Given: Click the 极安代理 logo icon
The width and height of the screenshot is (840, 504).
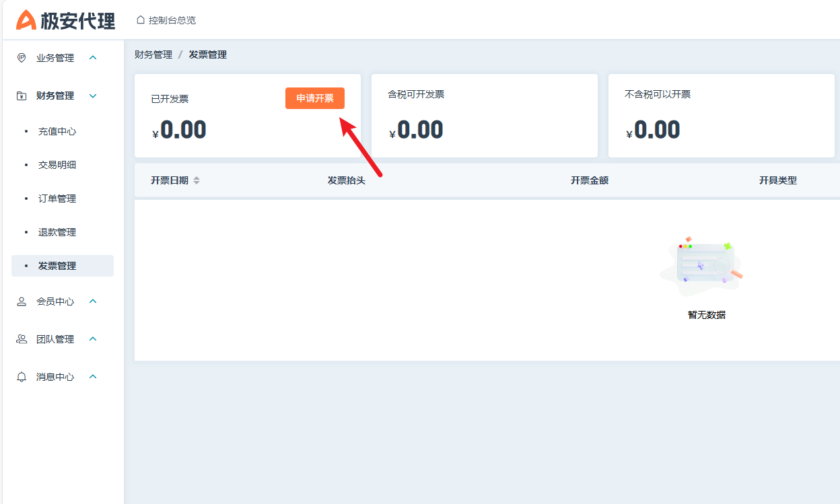Looking at the screenshot, I should click(26, 20).
